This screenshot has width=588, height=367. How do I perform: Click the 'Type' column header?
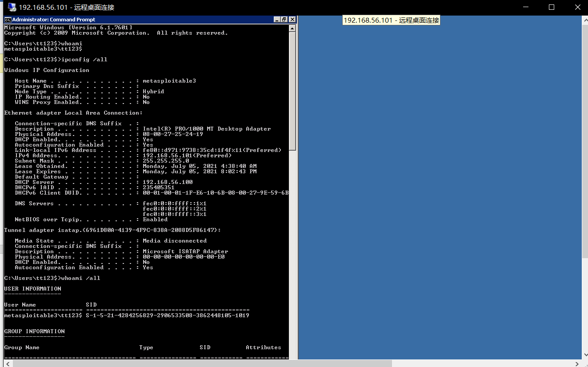coord(146,347)
